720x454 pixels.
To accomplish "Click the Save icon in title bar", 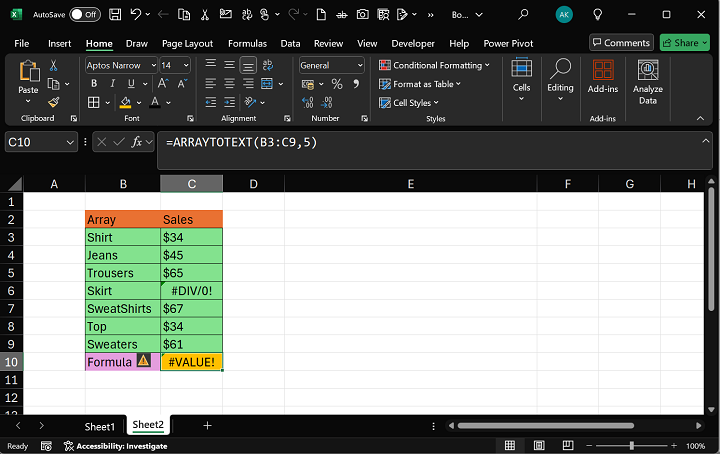I will (x=117, y=15).
